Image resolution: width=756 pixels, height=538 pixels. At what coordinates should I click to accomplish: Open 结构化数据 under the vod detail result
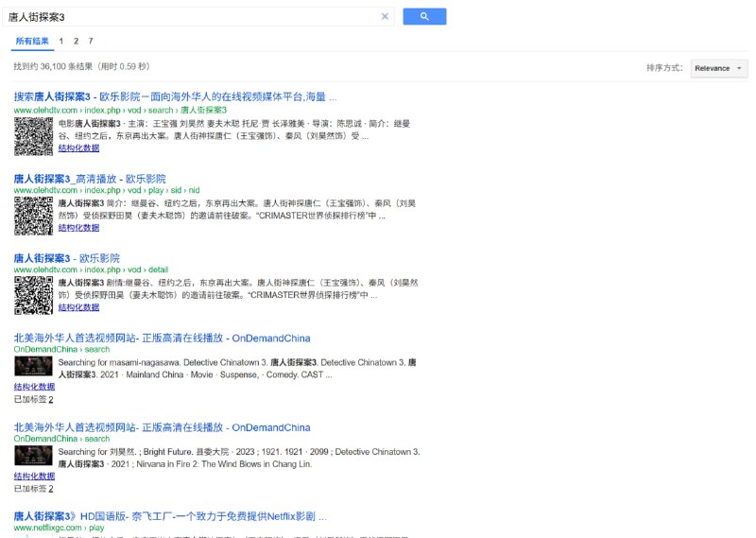78,307
